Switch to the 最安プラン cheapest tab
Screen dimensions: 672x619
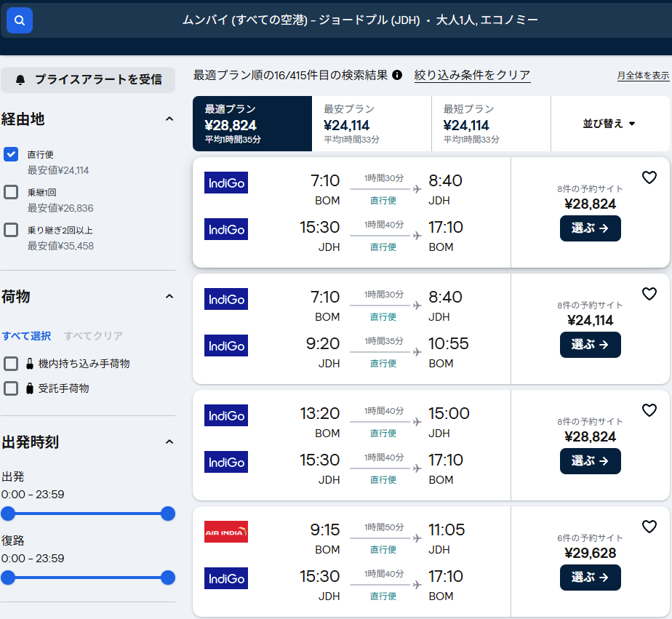[x=372, y=124]
